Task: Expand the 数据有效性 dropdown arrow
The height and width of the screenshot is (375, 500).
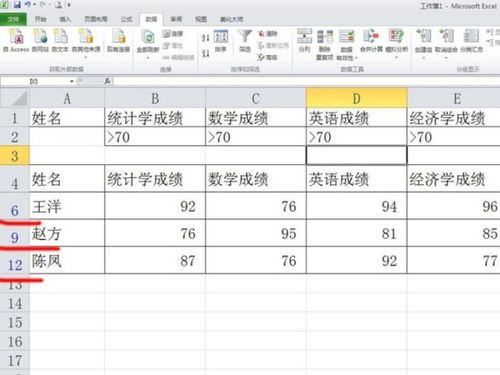Action: pos(356,58)
